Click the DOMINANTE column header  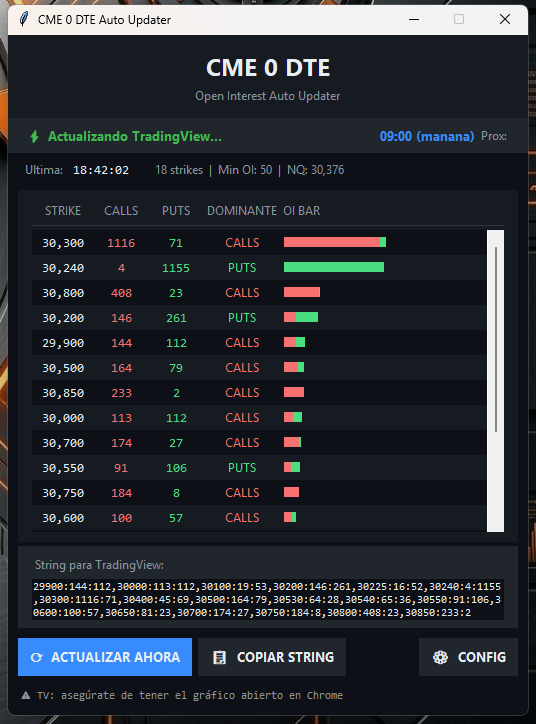242,211
